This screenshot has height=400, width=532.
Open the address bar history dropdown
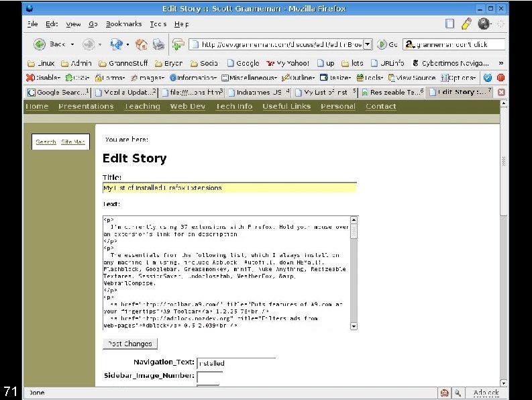(368, 44)
